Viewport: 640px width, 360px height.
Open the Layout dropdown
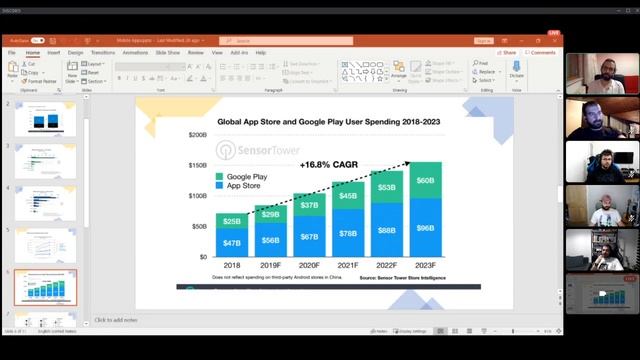click(93, 64)
